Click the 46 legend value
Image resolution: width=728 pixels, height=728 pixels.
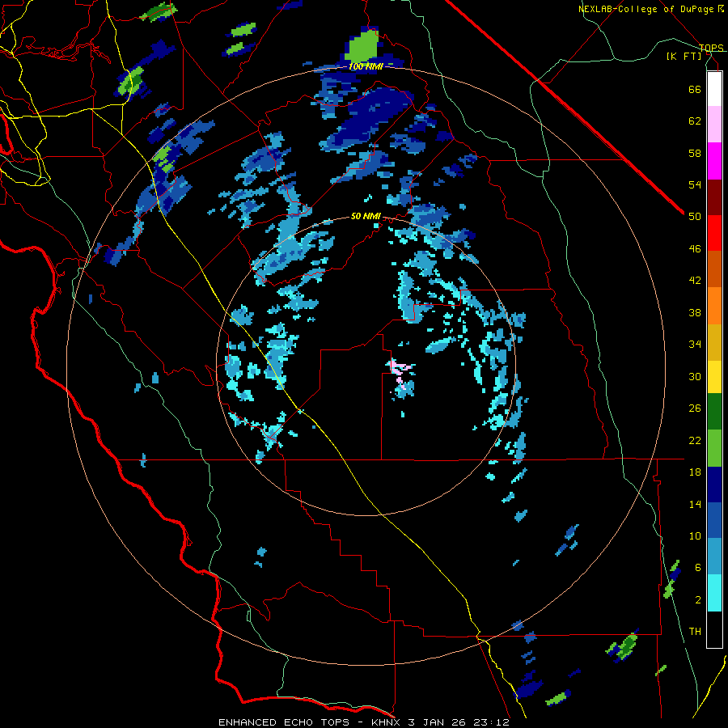point(695,249)
